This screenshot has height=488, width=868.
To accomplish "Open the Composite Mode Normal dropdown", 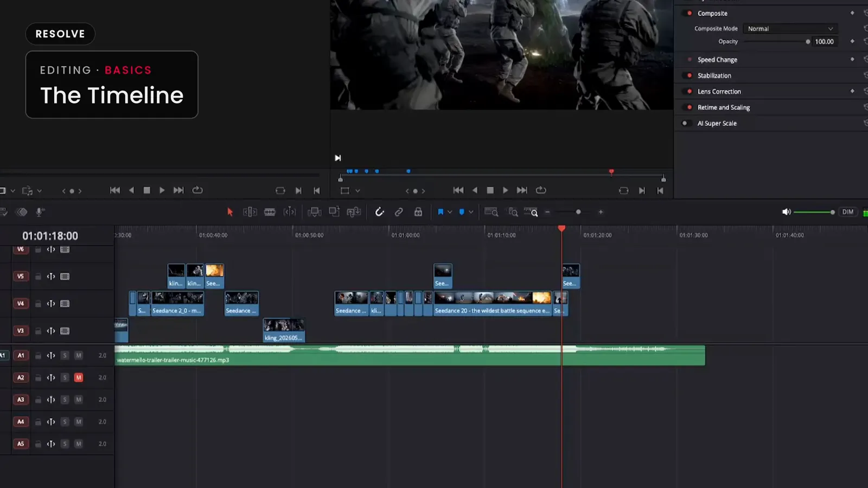I will coord(790,29).
